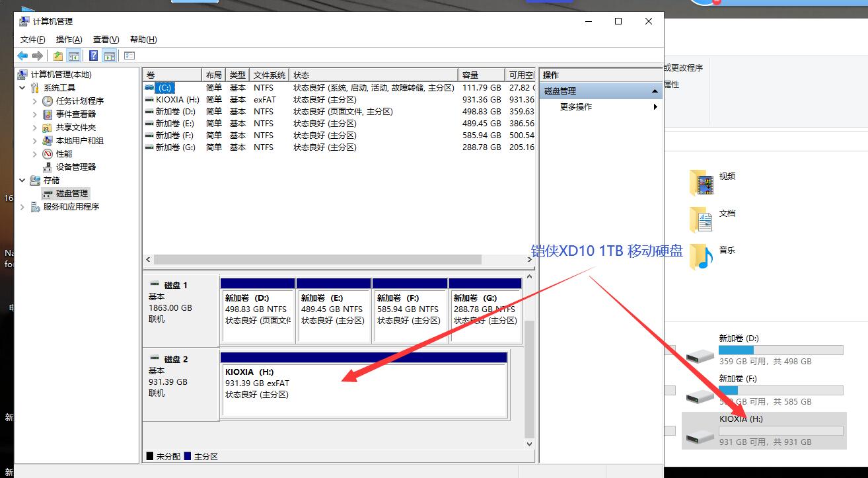Click the 新加卷 (D:) drive icon in Explorer
Image resolution: width=868 pixels, height=478 pixels.
pyautogui.click(x=700, y=356)
